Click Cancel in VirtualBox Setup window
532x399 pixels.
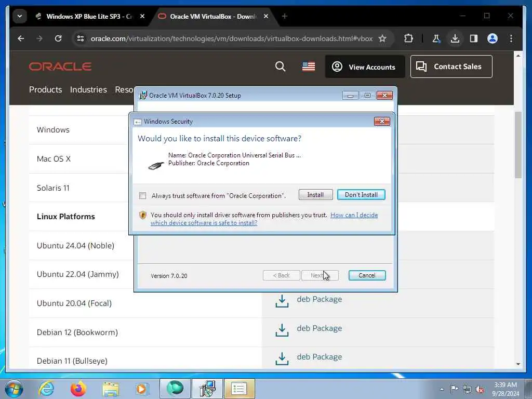367,275
